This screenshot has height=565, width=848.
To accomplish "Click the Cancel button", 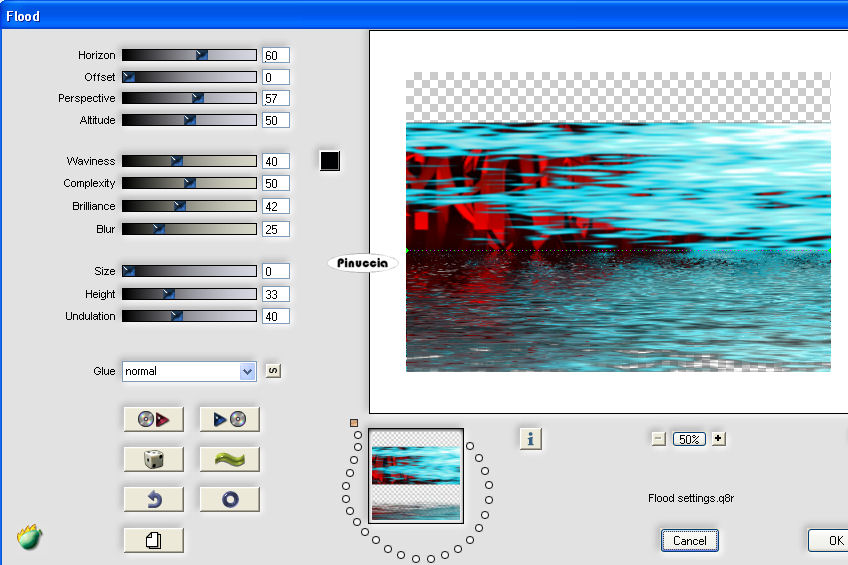I will click(690, 541).
